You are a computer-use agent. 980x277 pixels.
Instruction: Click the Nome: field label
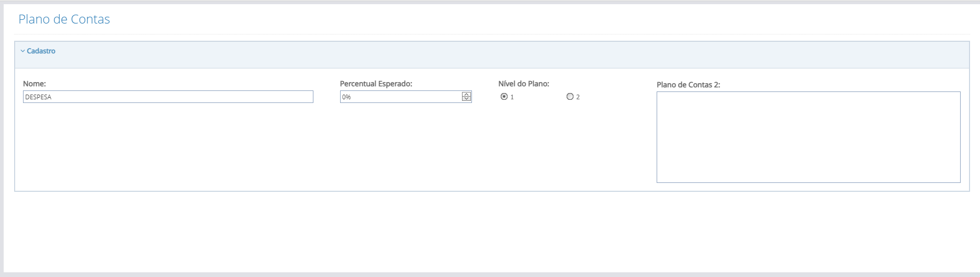coord(35,84)
